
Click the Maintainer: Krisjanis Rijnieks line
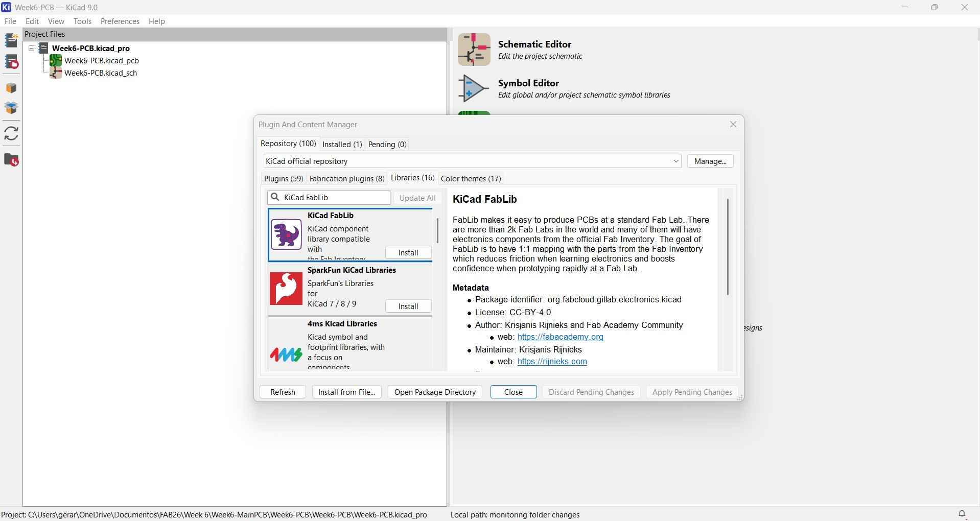click(528, 350)
